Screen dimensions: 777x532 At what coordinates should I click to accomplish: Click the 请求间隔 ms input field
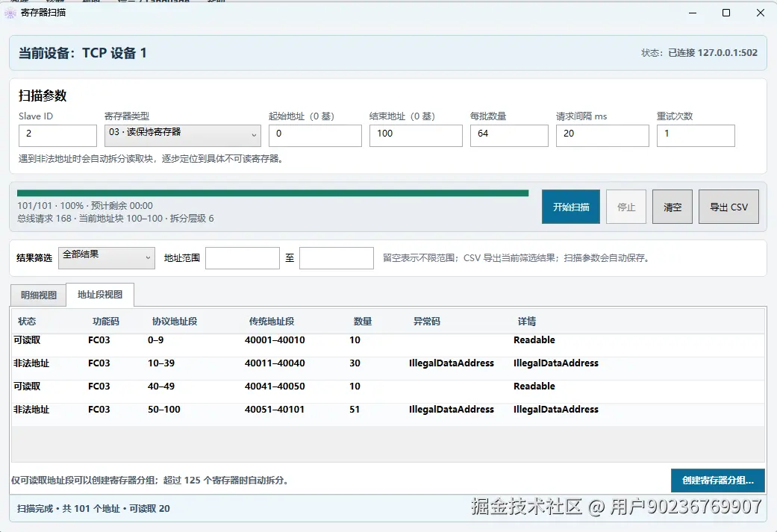click(602, 135)
